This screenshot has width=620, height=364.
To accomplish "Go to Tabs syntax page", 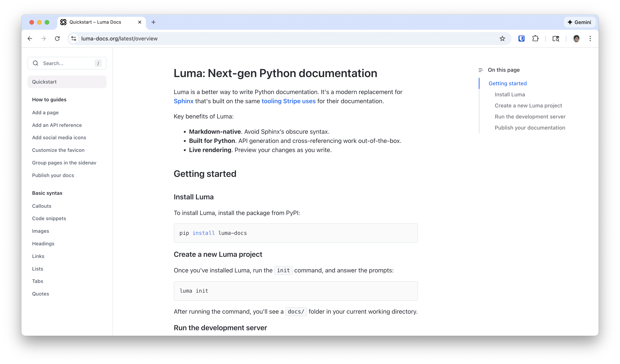I will (38, 281).
